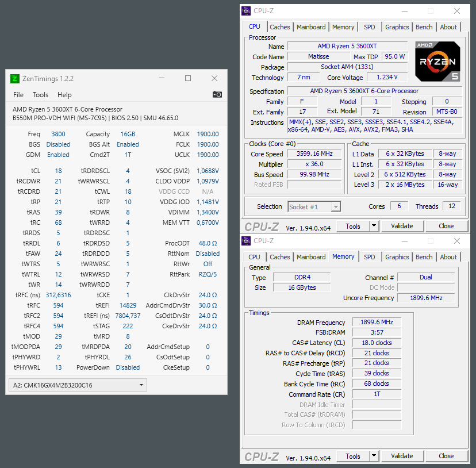
Task: Click the Core Speed value 3599.16 MHz
Action: tap(314, 154)
